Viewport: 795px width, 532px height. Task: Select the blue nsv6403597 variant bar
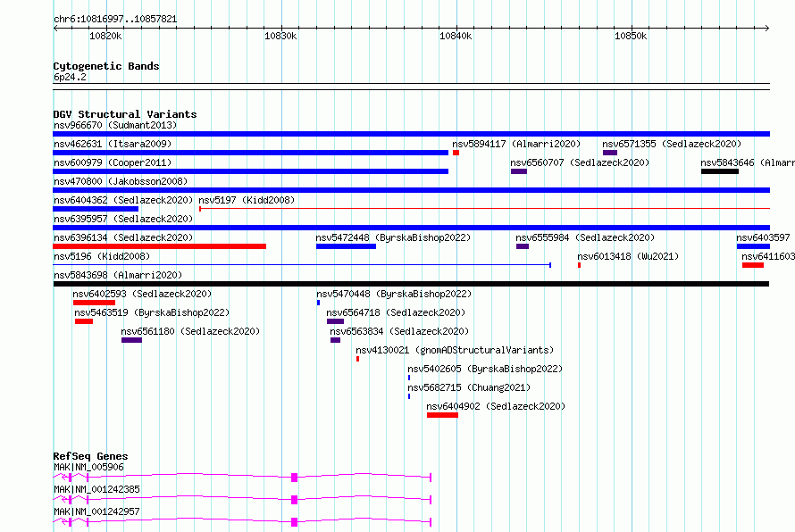(753, 246)
